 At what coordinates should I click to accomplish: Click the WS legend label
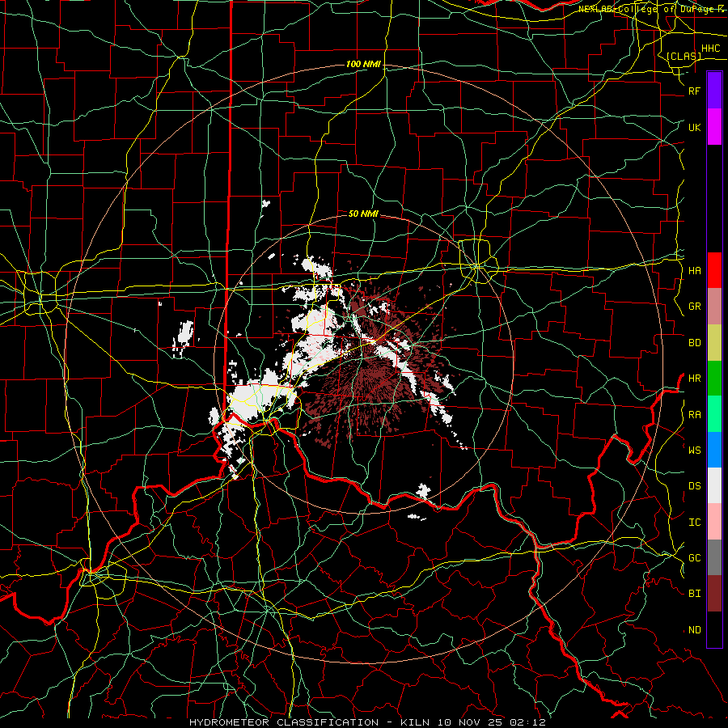[694, 450]
